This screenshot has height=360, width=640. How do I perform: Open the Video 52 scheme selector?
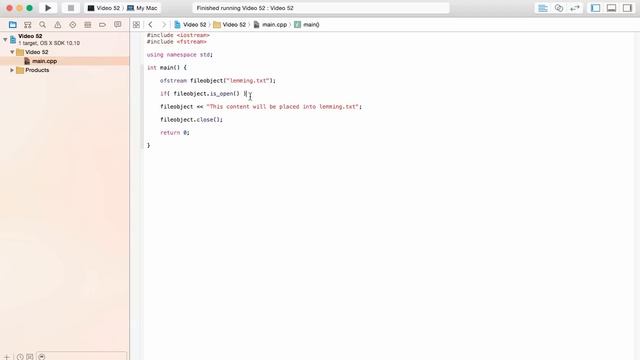pos(104,8)
